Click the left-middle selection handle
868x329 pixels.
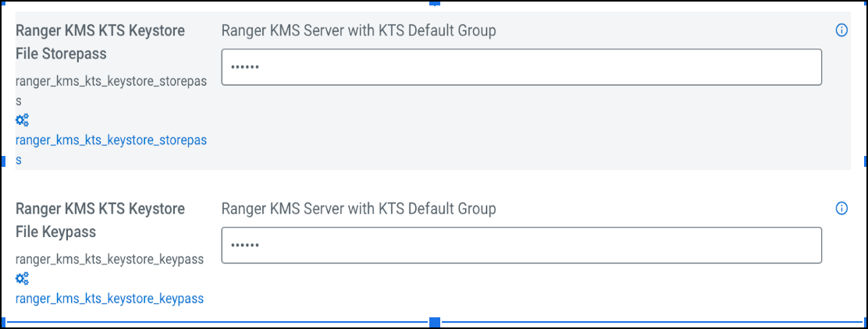(x=3, y=161)
